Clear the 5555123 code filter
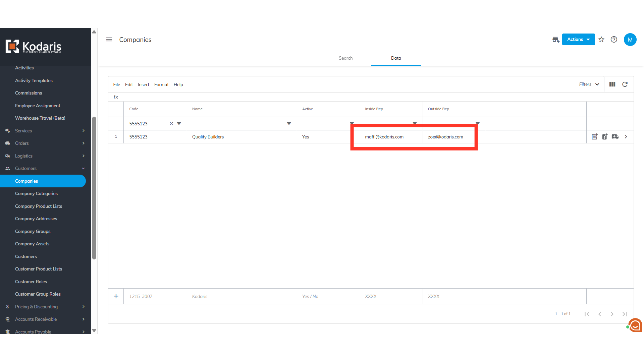644x362 pixels. pos(171,124)
